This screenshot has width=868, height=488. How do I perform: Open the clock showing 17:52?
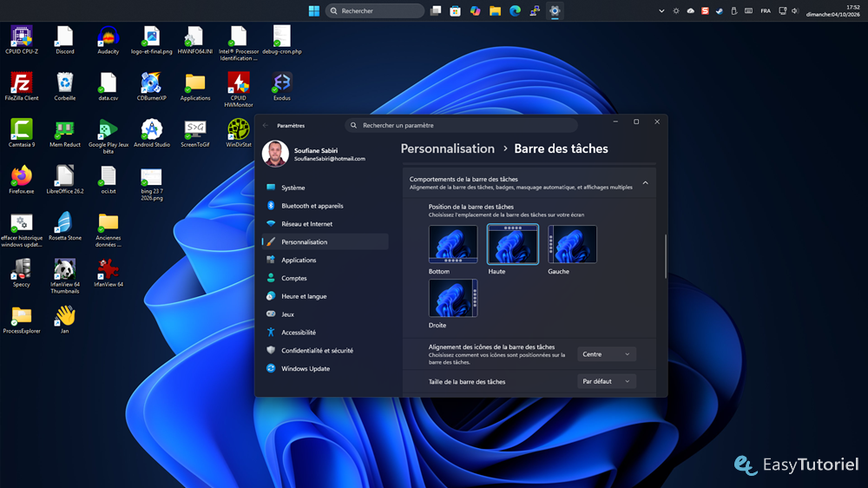pyautogui.click(x=832, y=11)
